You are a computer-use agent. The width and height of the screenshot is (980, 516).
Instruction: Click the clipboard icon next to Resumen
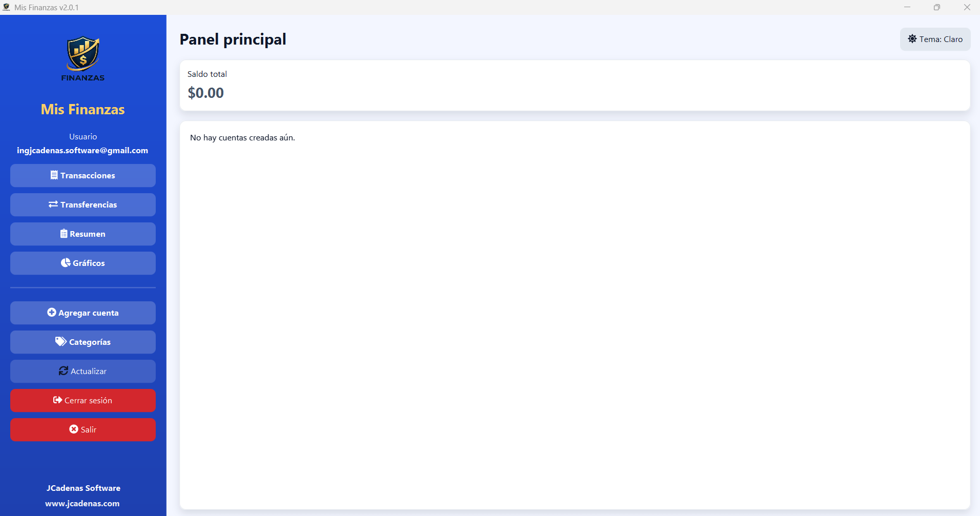point(64,234)
